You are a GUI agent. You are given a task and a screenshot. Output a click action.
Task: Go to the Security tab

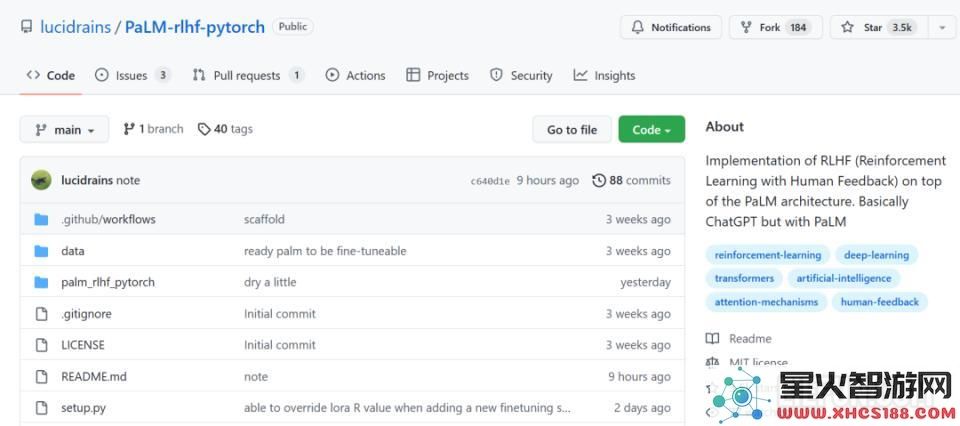[521, 75]
